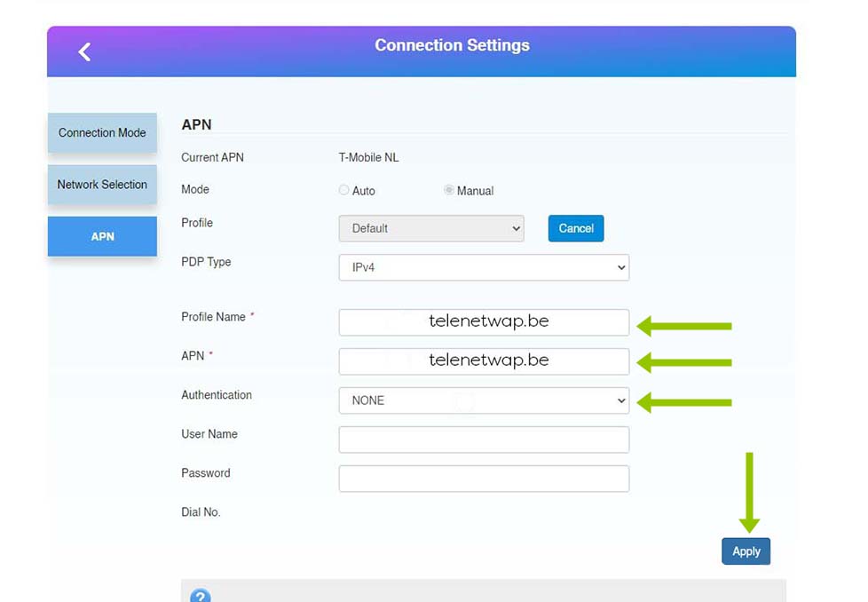
Task: Click the User Name input box
Action: pyautogui.click(x=484, y=440)
